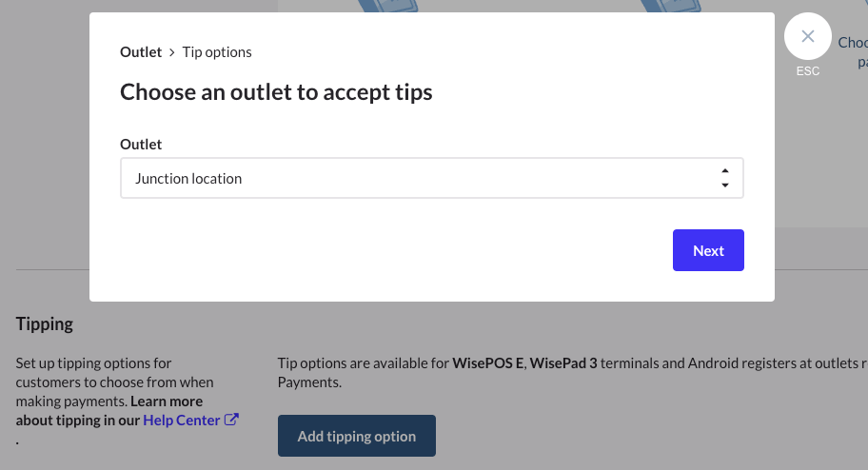The width and height of the screenshot is (868, 470).
Task: Click the bold WisePad 3 text
Action: pos(563,362)
